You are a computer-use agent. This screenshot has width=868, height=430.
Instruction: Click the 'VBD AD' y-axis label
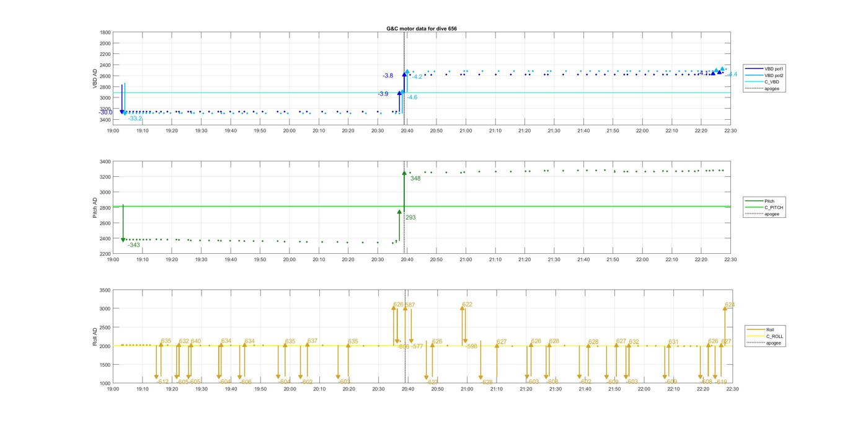pos(96,78)
